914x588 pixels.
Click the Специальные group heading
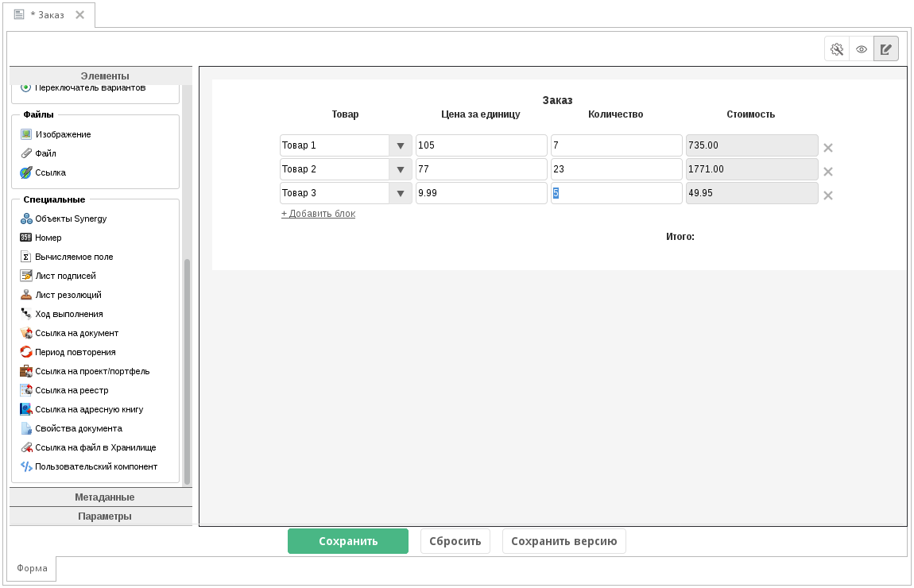click(x=54, y=200)
